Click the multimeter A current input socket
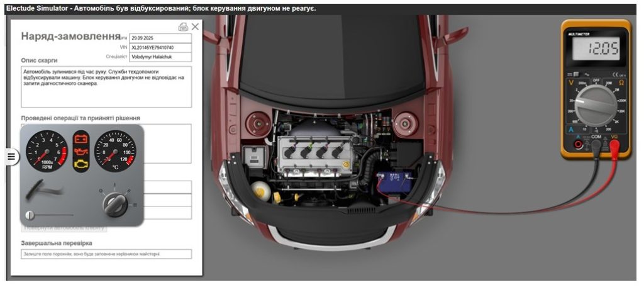 578,144
